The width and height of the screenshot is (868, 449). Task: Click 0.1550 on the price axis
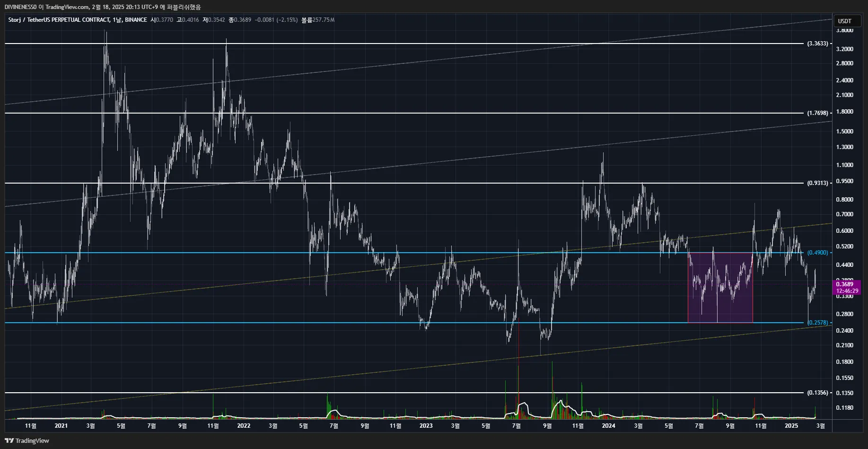pos(844,378)
